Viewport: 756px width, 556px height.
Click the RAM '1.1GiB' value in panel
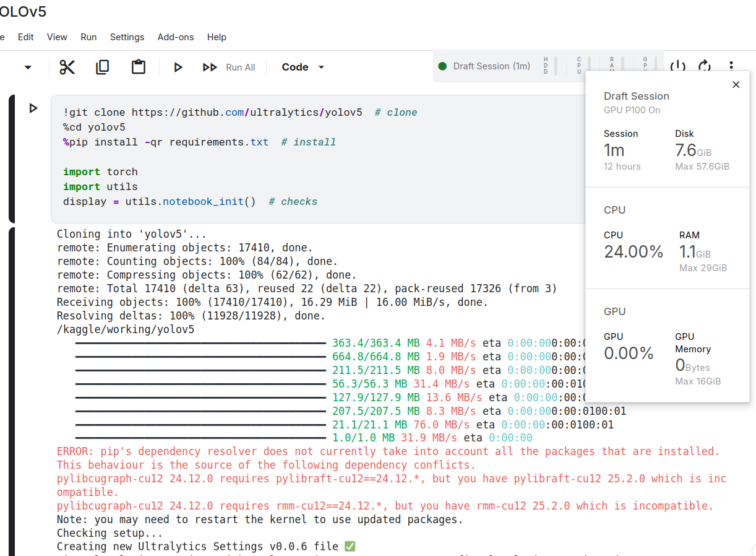tap(695, 252)
